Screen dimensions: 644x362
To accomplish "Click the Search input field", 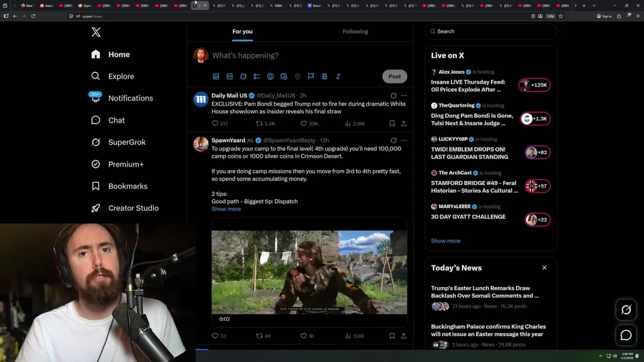I will click(x=491, y=31).
